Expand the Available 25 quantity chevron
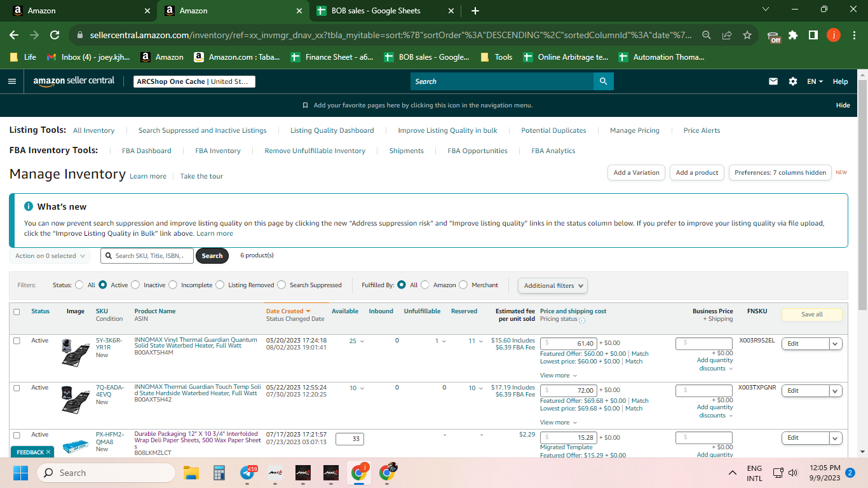868x488 pixels. [362, 341]
